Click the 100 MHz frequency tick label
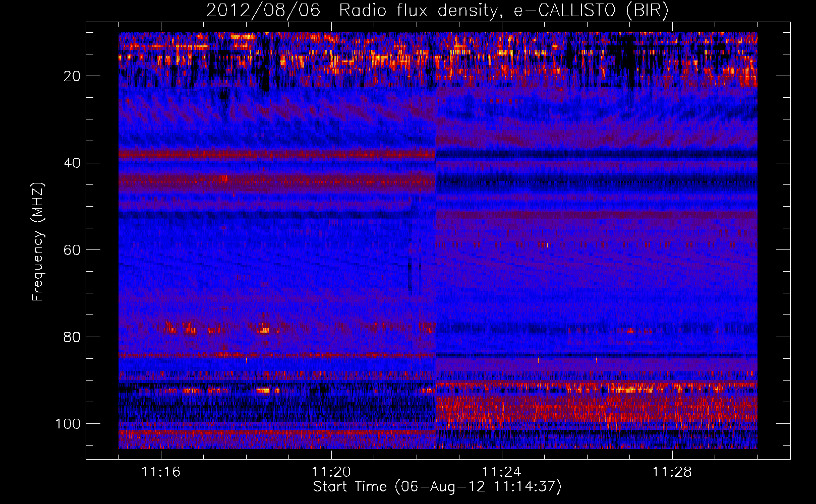 68,424
